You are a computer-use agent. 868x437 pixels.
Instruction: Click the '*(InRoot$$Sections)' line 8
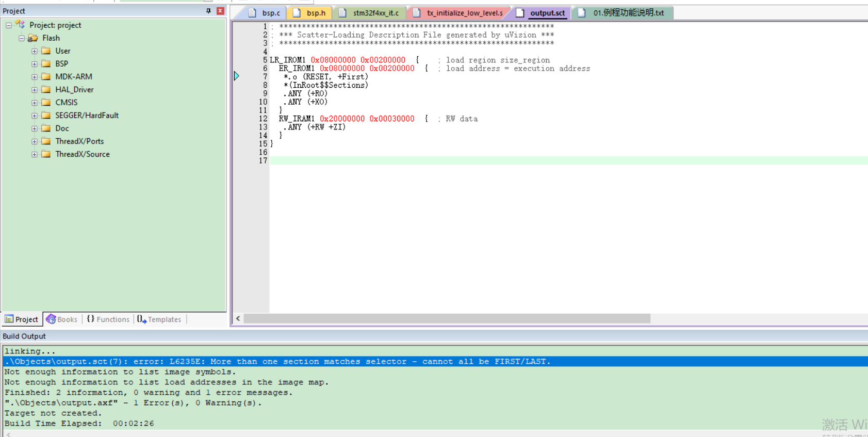pos(326,85)
